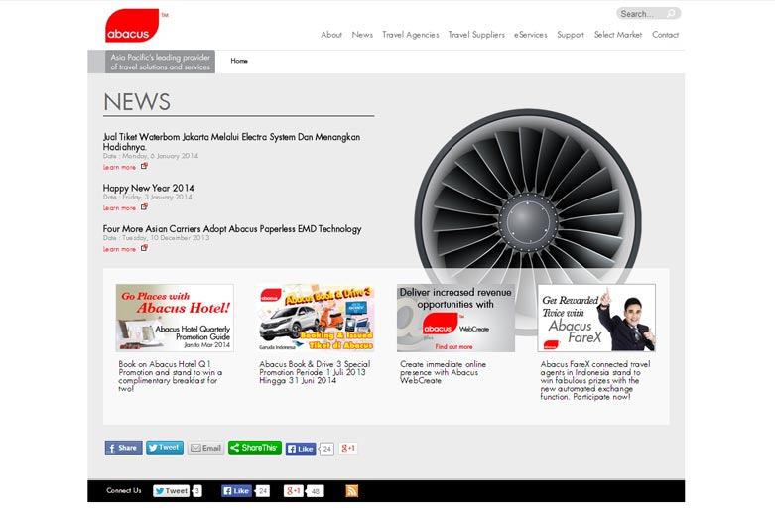Click Book & Drive 3 Special Promotion text
The width and height of the screenshot is (775, 532).
(315, 372)
